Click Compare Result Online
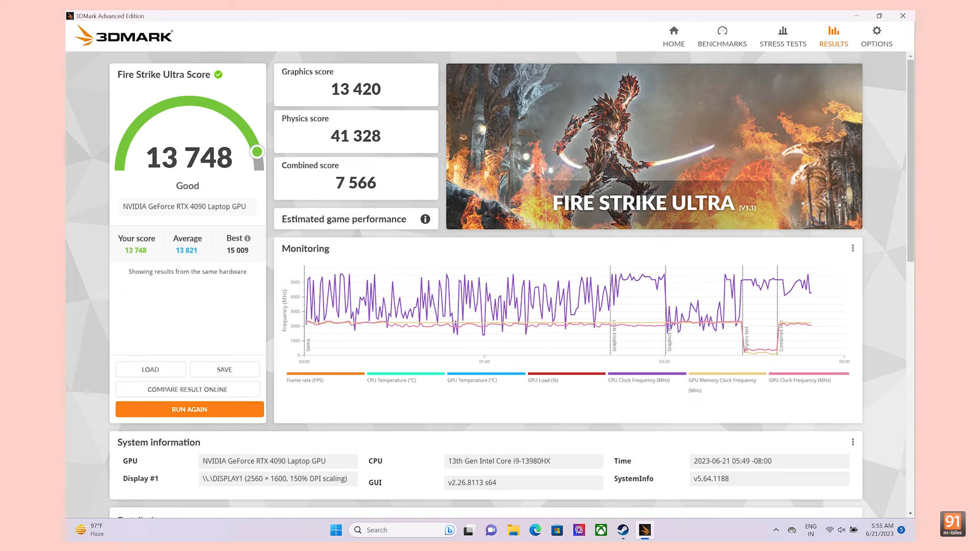Viewport: 980px width, 551px height. (187, 389)
